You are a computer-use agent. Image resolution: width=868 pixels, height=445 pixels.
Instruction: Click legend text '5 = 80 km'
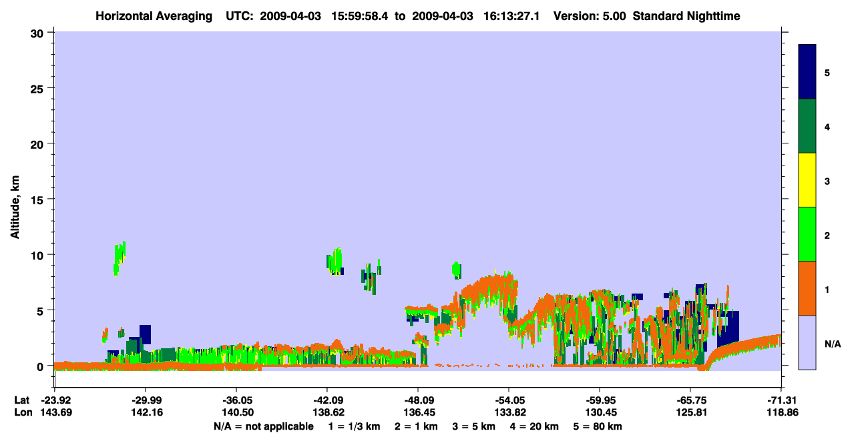[598, 426]
